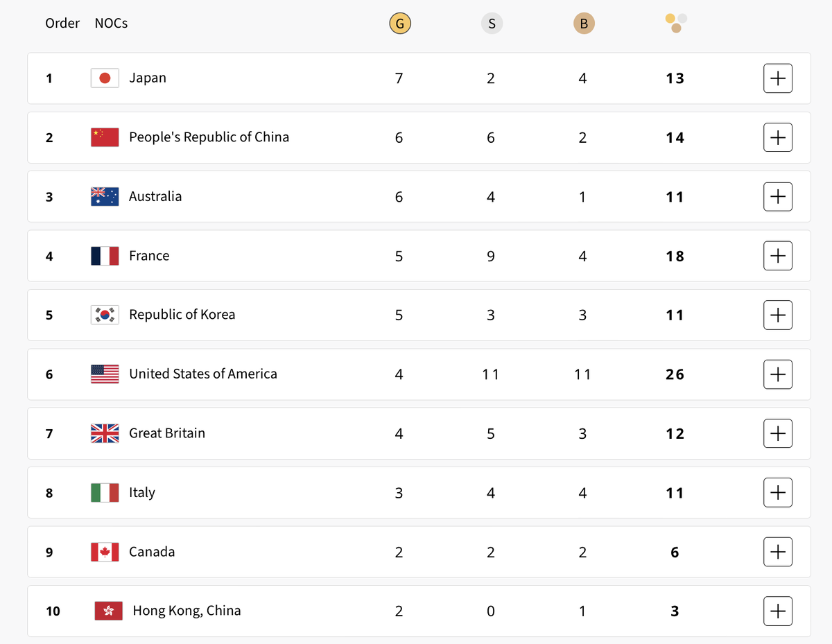
Task: Click the United States of America name
Action: click(x=203, y=374)
